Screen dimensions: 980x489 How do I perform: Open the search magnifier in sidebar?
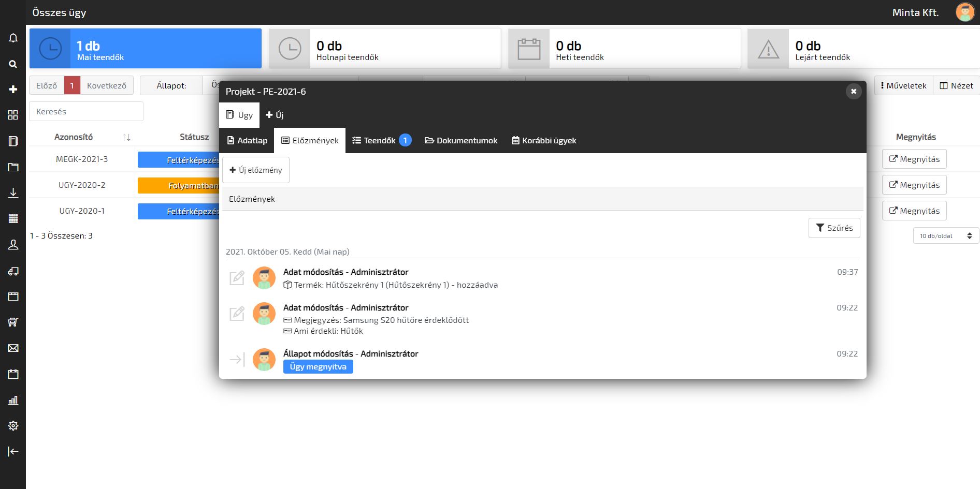coord(13,64)
